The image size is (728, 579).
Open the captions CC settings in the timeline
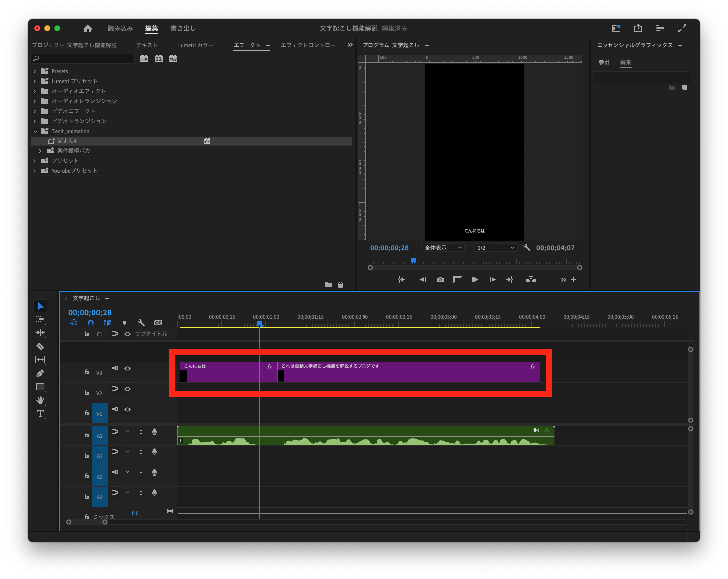pyautogui.click(x=158, y=322)
